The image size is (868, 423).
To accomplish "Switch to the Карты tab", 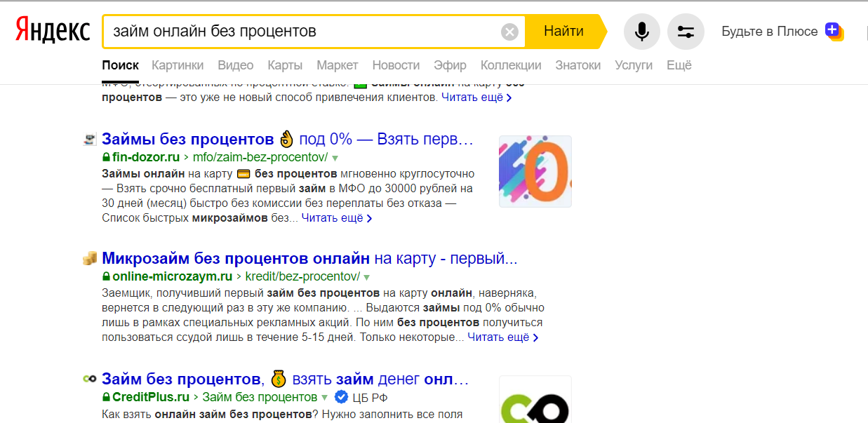I will (x=285, y=65).
